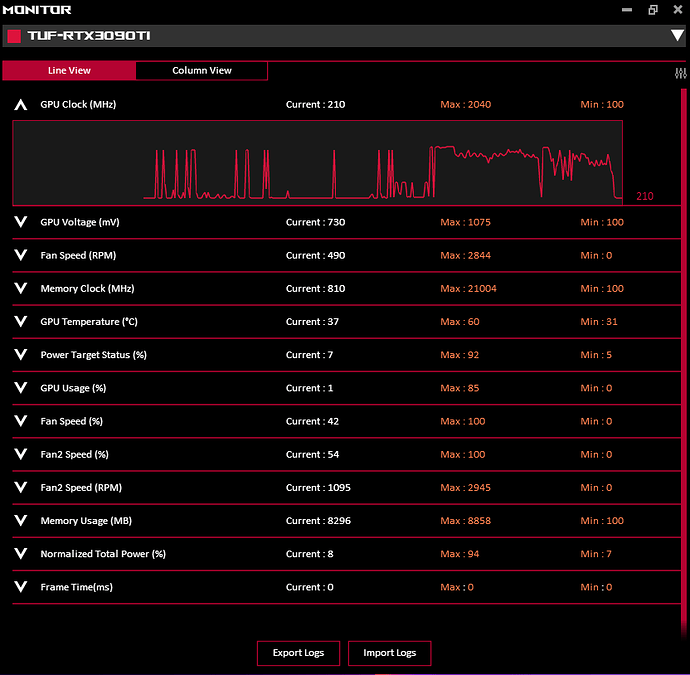
Task: Expand the Power Target Status (%) row
Action: pyautogui.click(x=20, y=355)
